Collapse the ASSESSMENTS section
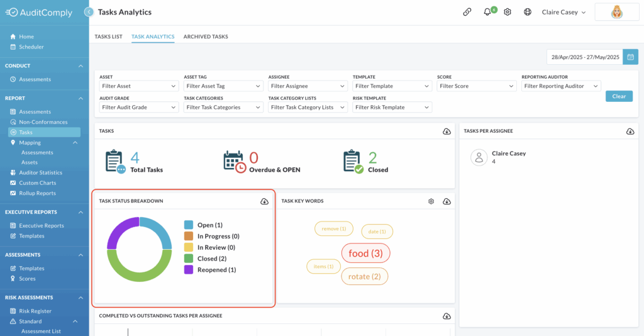The width and height of the screenshot is (644, 336). tap(80, 255)
